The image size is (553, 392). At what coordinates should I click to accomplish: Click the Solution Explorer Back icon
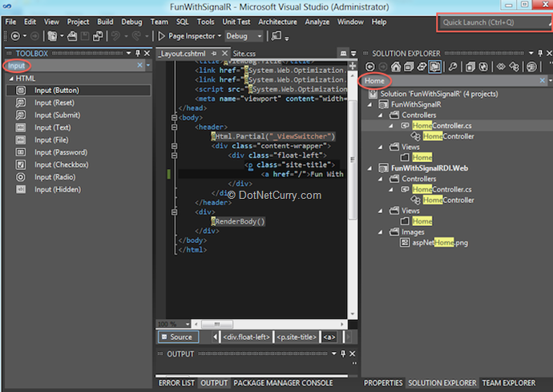tap(370, 67)
